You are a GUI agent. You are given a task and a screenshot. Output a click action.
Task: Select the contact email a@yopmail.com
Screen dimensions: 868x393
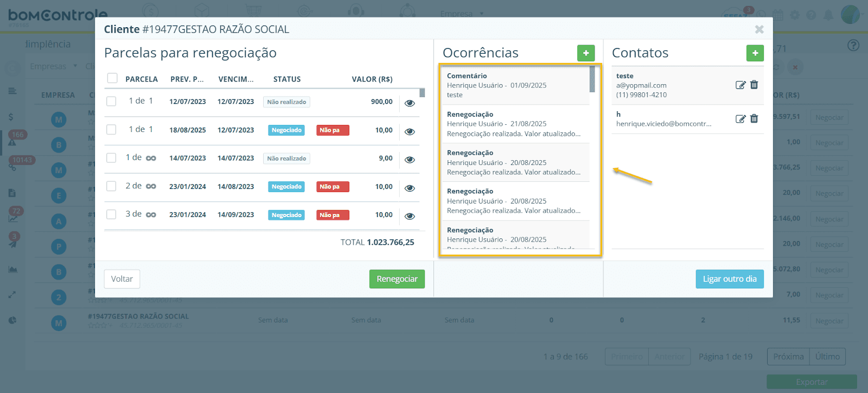[641, 85]
